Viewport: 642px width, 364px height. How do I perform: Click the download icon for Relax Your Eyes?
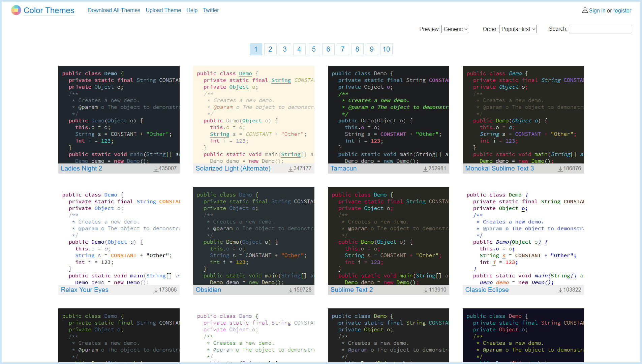point(156,290)
